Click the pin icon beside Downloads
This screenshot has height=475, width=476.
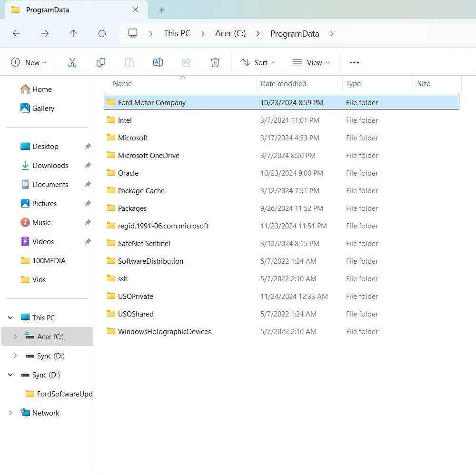pyautogui.click(x=88, y=166)
